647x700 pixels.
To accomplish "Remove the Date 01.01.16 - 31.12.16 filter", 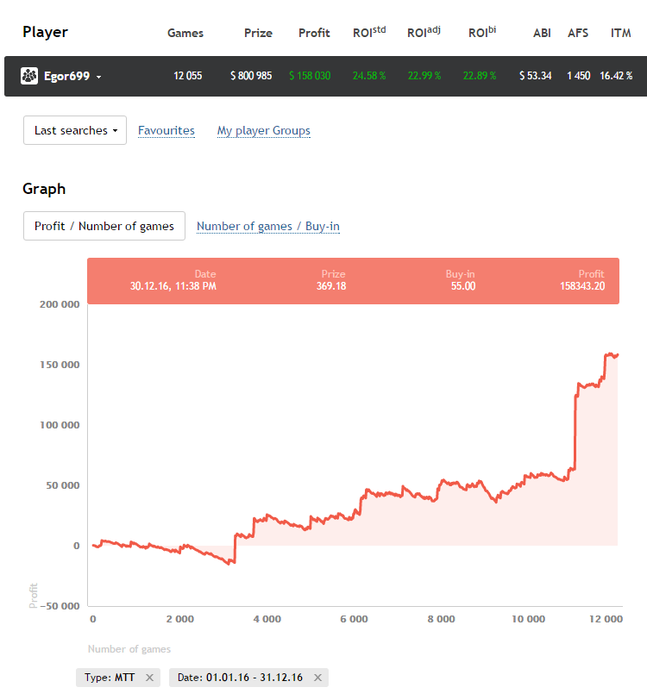I will pos(317,678).
